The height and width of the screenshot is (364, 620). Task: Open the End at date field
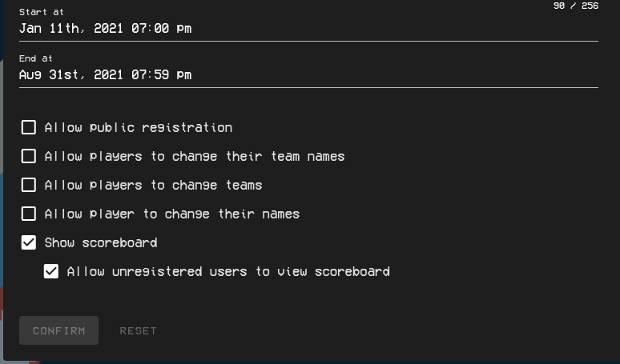coord(308,74)
